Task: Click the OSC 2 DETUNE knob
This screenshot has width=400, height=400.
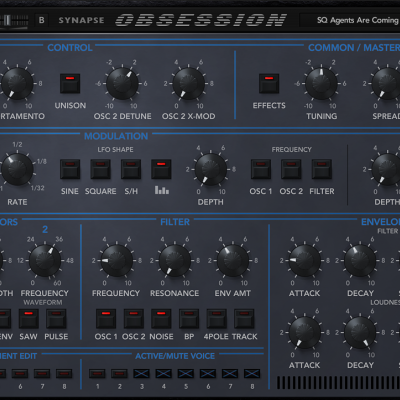Action: coord(122,83)
